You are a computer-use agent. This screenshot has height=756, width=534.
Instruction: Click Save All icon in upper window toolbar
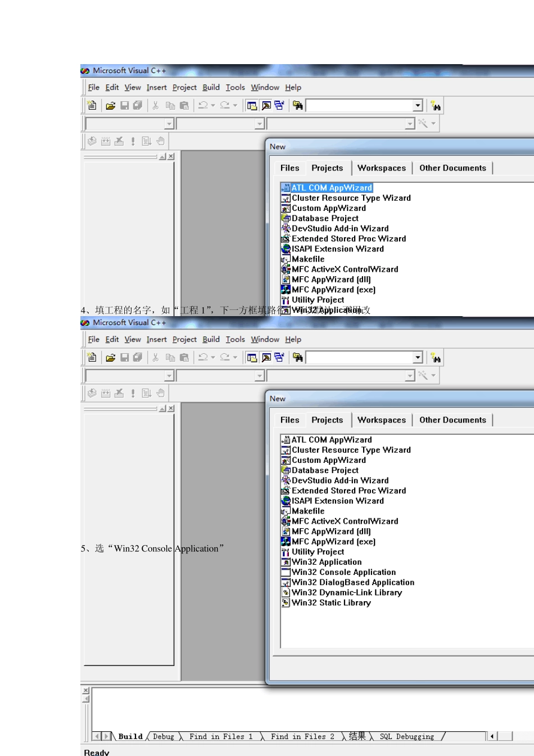click(138, 105)
